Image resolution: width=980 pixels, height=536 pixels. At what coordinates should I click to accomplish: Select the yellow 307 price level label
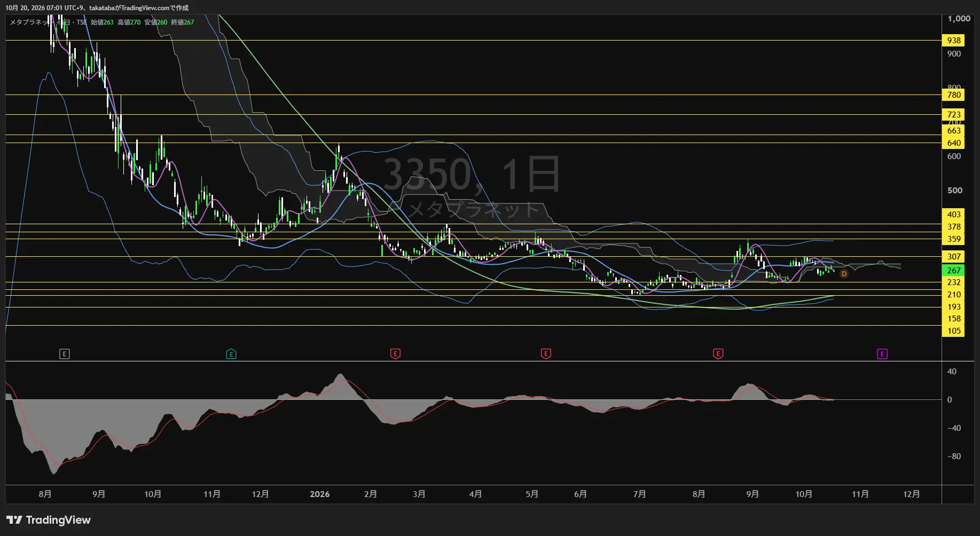point(953,257)
